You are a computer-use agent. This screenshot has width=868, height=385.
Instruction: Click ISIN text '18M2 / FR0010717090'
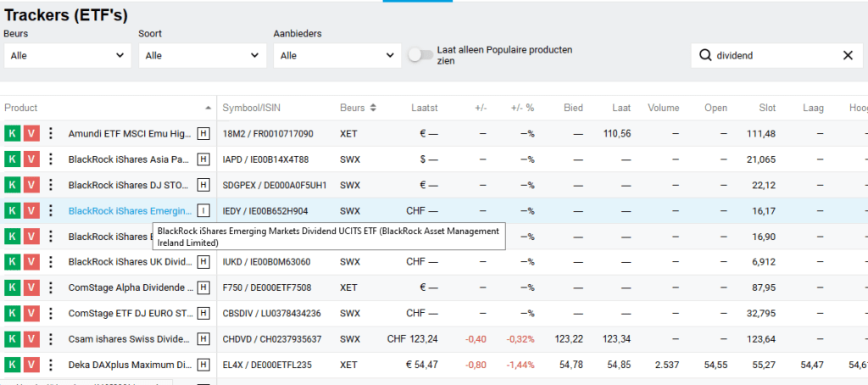(268, 133)
